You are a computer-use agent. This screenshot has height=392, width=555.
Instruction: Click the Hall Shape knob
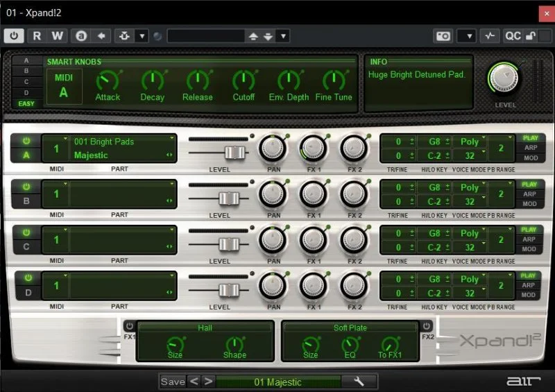click(234, 344)
